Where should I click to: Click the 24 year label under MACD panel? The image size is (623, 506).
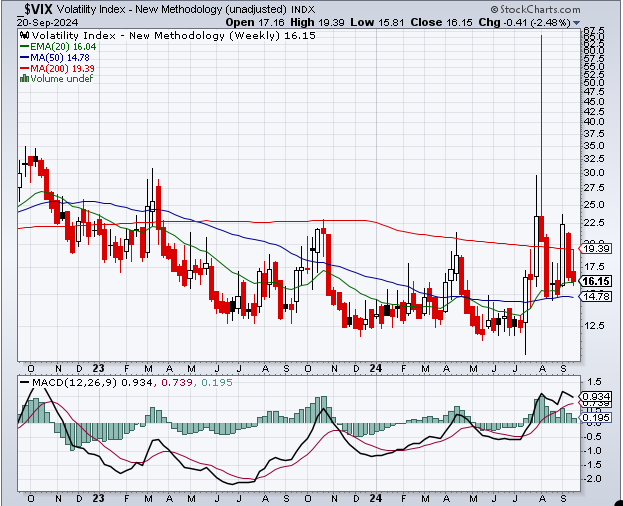tap(375, 498)
